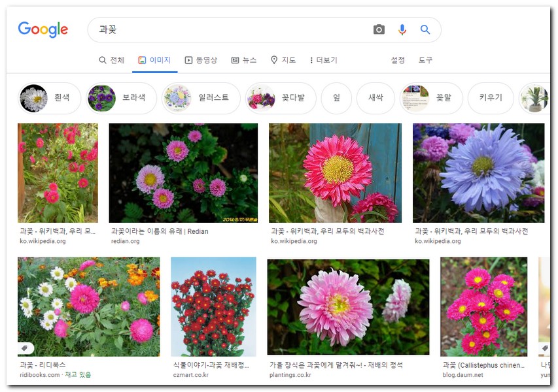Open the '과꽃이라는 이름의 유래 | Redian' link

[160, 231]
